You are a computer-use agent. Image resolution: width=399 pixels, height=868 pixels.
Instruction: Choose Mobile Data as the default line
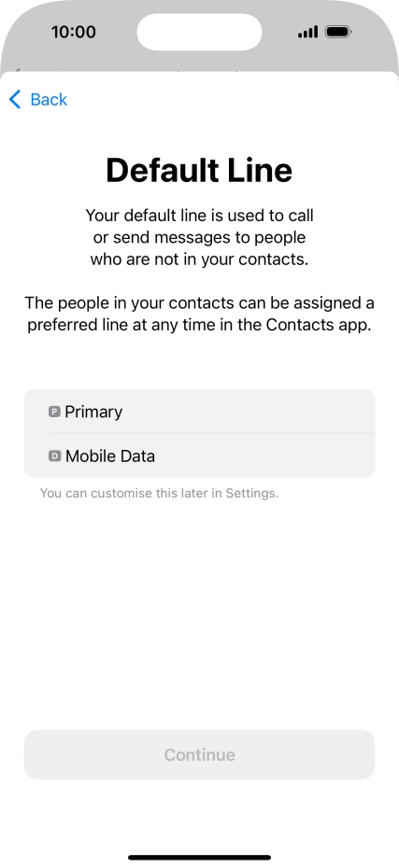(x=200, y=455)
